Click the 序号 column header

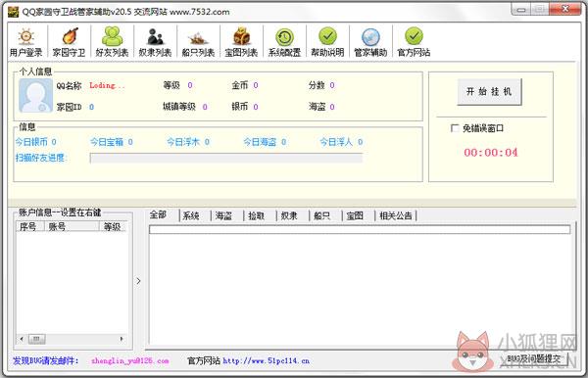[30, 226]
